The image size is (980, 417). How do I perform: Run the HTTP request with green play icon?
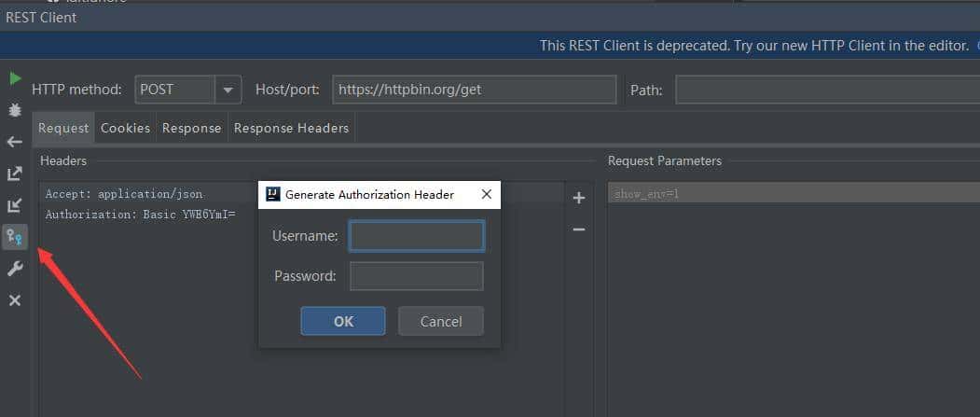pos(15,79)
